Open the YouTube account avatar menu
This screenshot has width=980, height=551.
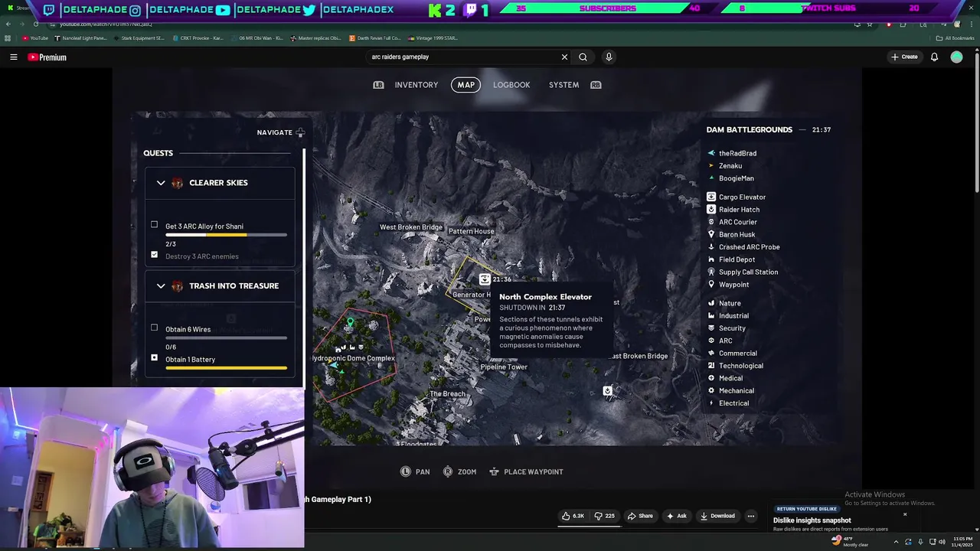click(956, 57)
